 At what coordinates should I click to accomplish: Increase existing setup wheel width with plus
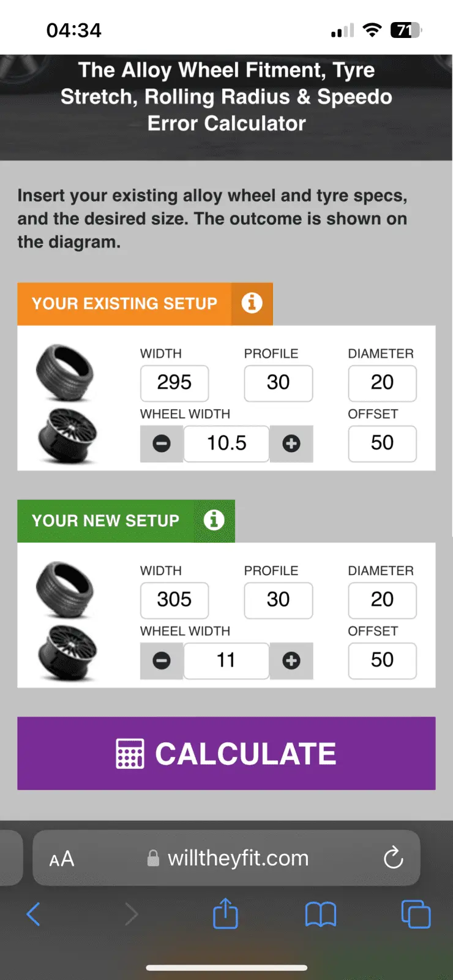point(291,443)
